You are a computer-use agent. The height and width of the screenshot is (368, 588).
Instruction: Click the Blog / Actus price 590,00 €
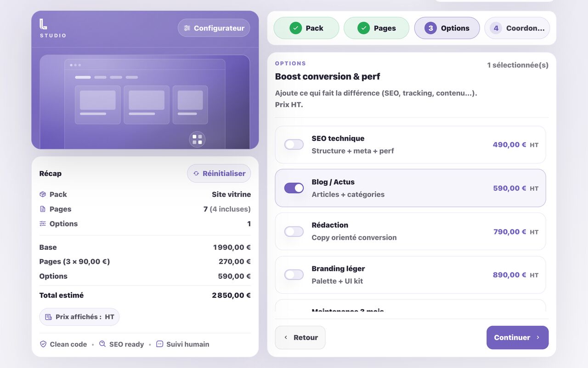click(509, 188)
